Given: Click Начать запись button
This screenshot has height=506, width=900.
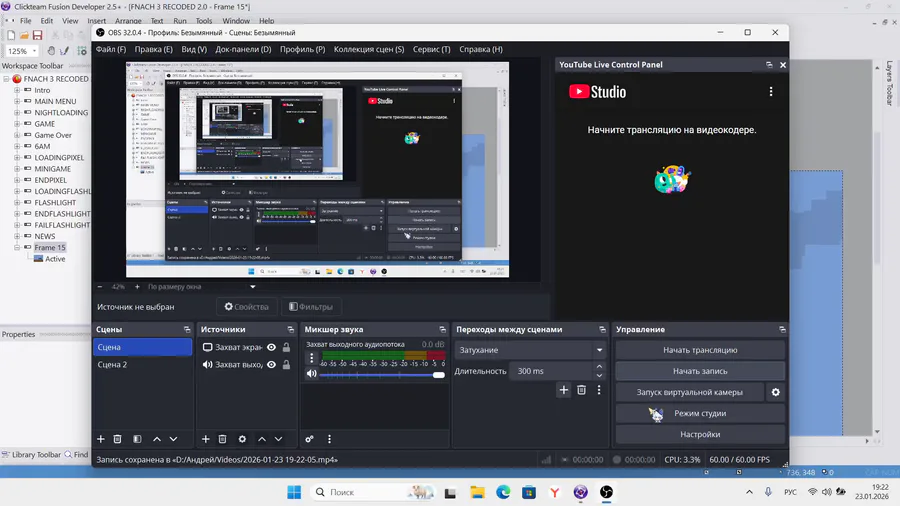Looking at the screenshot, I should coord(700,371).
